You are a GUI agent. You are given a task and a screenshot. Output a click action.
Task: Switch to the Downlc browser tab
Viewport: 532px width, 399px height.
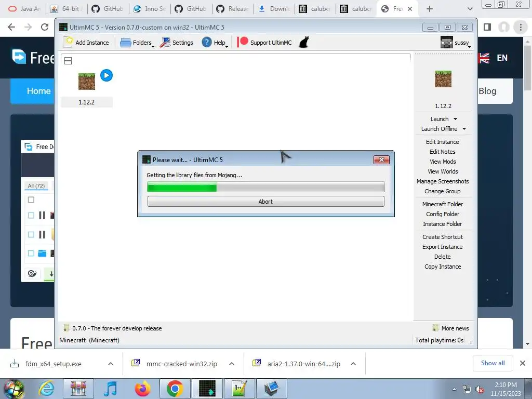(x=275, y=9)
